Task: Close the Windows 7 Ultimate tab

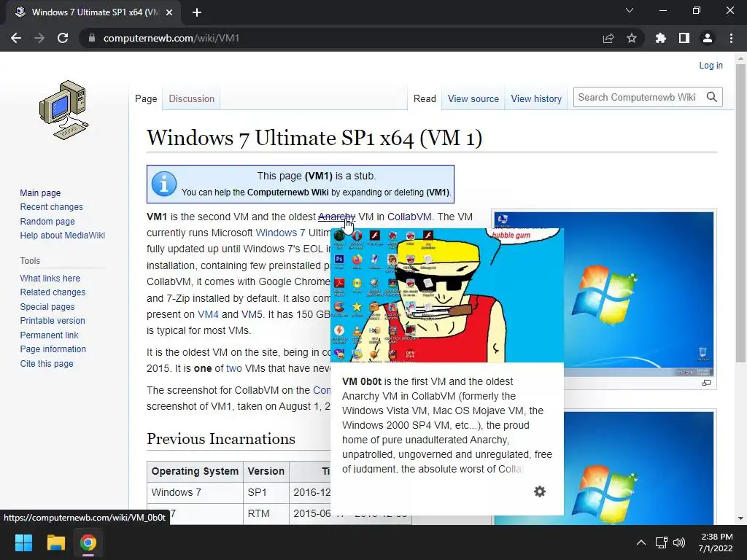Action: (x=169, y=12)
